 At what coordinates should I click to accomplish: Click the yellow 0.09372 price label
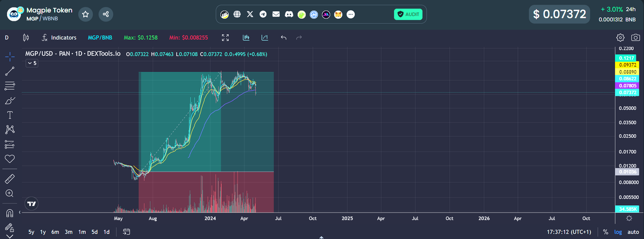[x=627, y=64]
